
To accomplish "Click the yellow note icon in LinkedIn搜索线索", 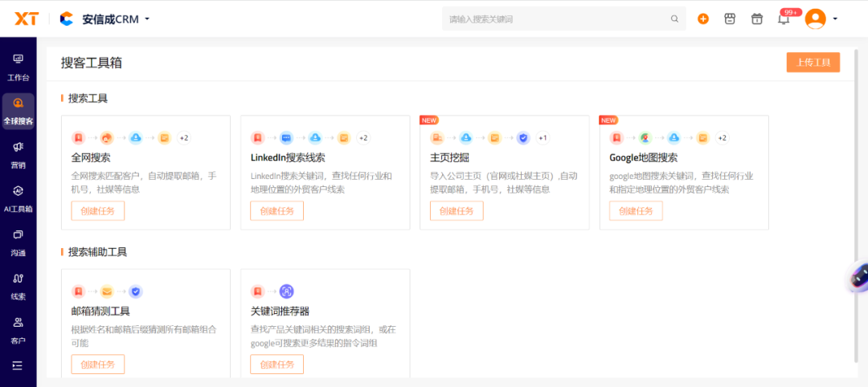I will (x=344, y=137).
